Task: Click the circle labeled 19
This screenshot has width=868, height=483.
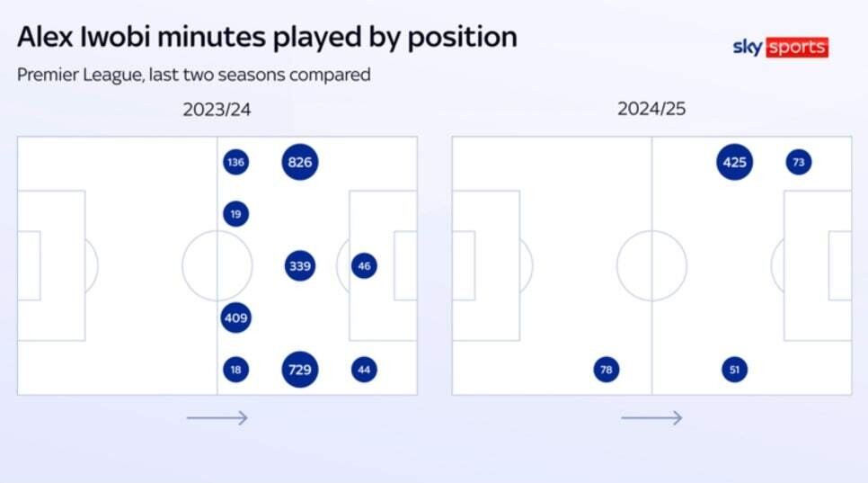Action: click(x=235, y=214)
